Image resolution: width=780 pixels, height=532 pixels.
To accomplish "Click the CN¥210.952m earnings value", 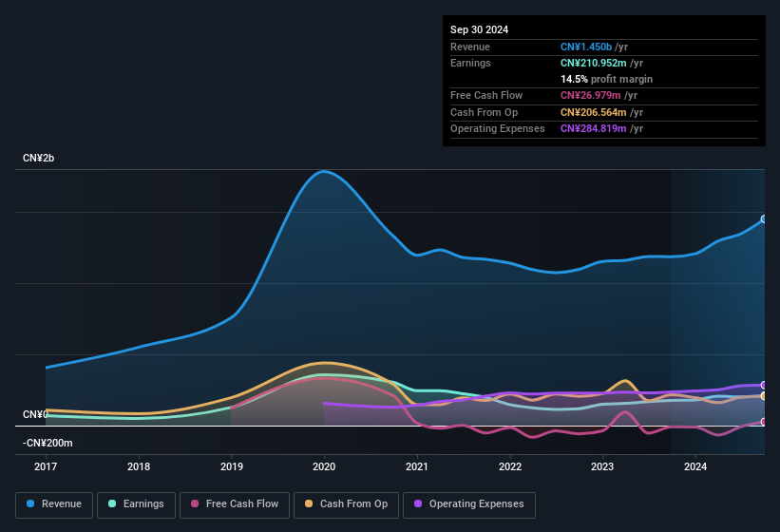I will pyautogui.click(x=594, y=63).
